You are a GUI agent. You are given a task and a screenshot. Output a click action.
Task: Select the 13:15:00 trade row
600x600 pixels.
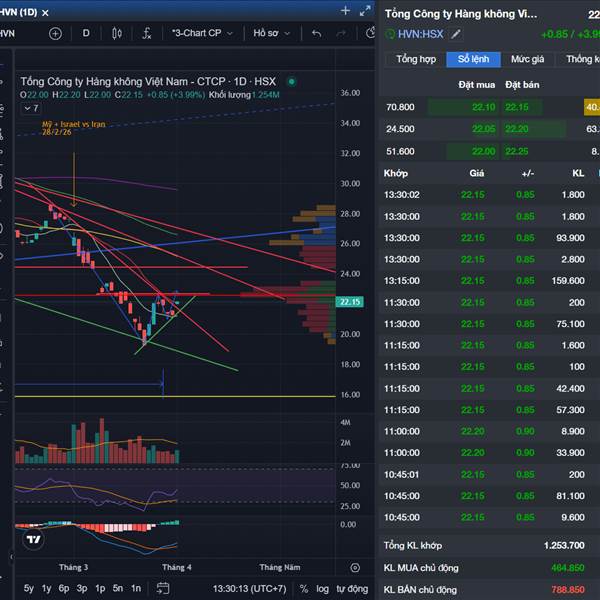pos(489,281)
